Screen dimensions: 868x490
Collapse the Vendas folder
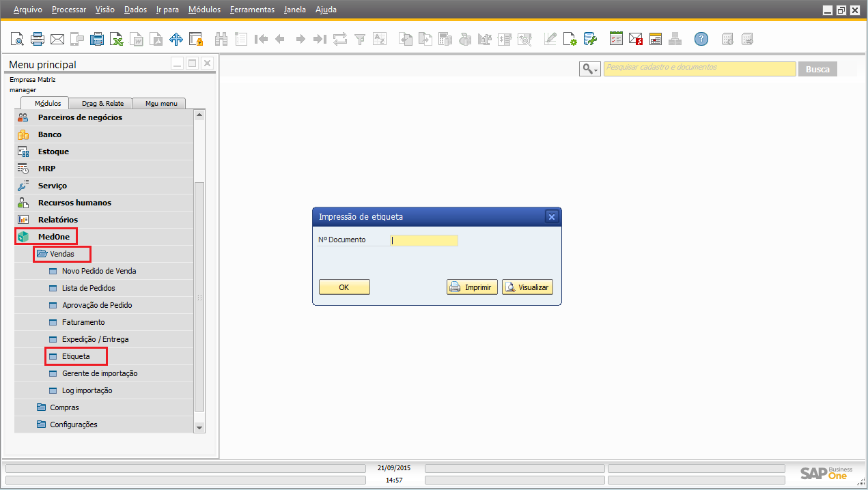[62, 254]
